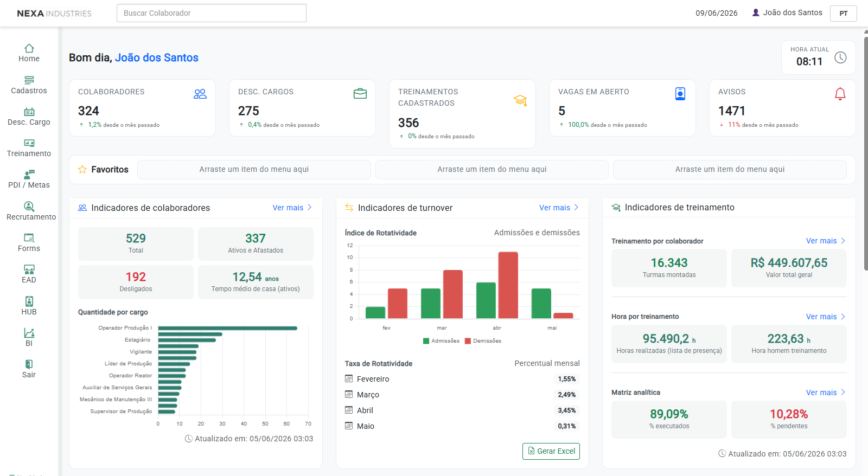Focus the Buscar Colaborador search field

(x=212, y=13)
